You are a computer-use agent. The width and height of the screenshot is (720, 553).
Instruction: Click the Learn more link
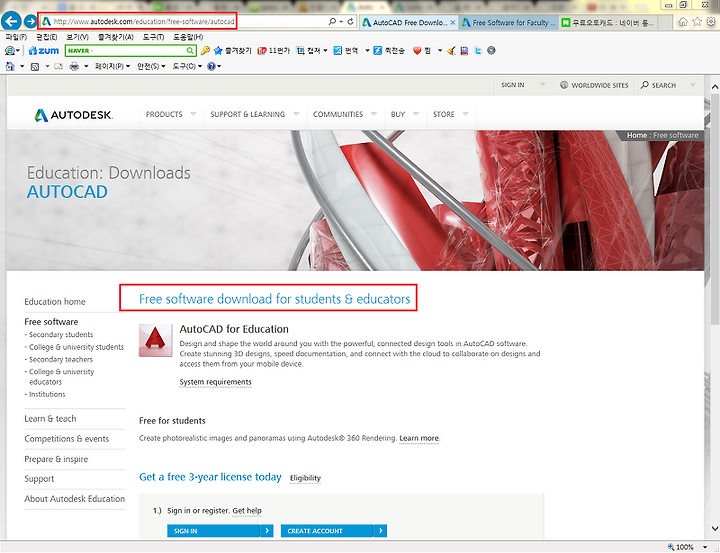click(x=419, y=438)
